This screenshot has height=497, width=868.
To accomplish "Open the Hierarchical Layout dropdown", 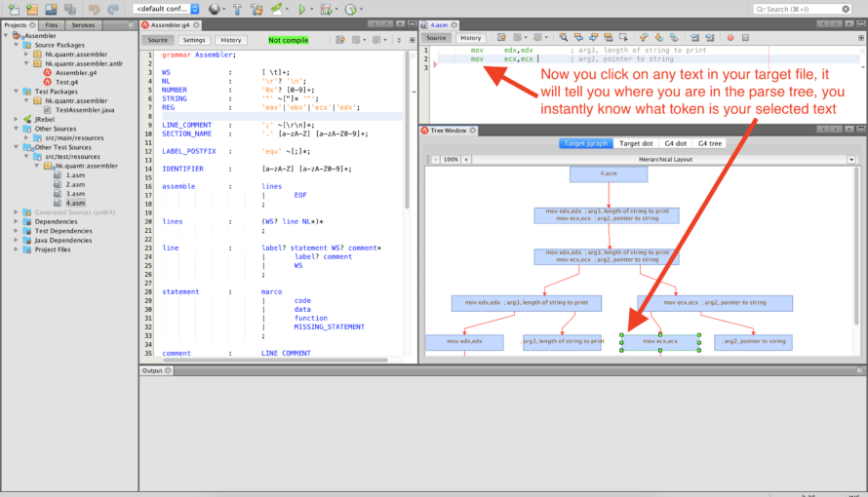I will tap(851, 159).
